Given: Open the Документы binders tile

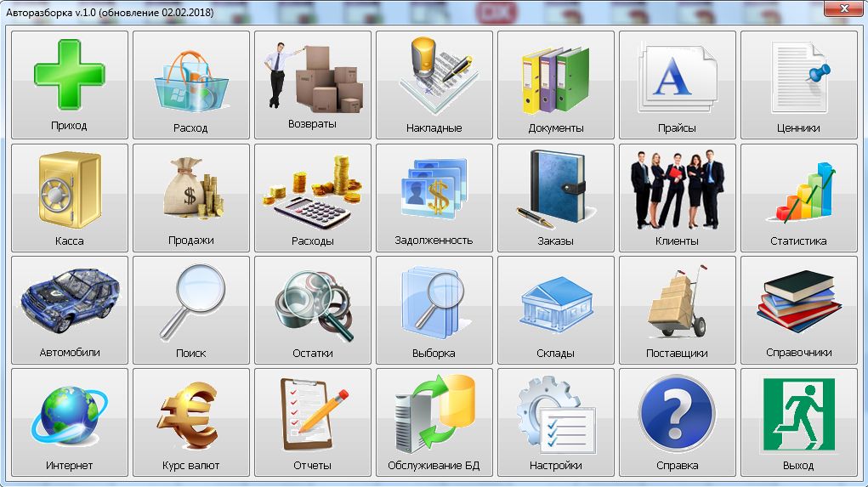Looking at the screenshot, I should coord(556,85).
